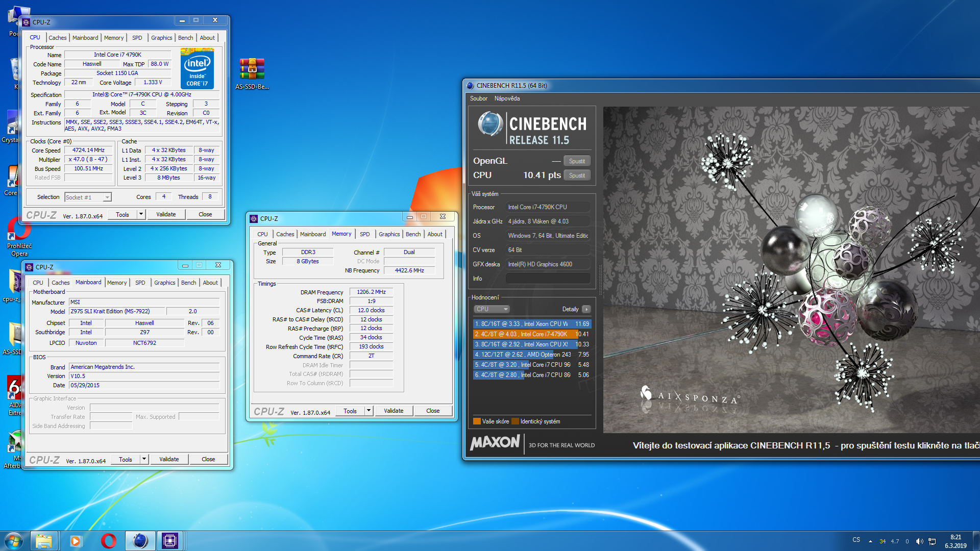Open the Nápověda menu in Cinebench

(x=507, y=98)
